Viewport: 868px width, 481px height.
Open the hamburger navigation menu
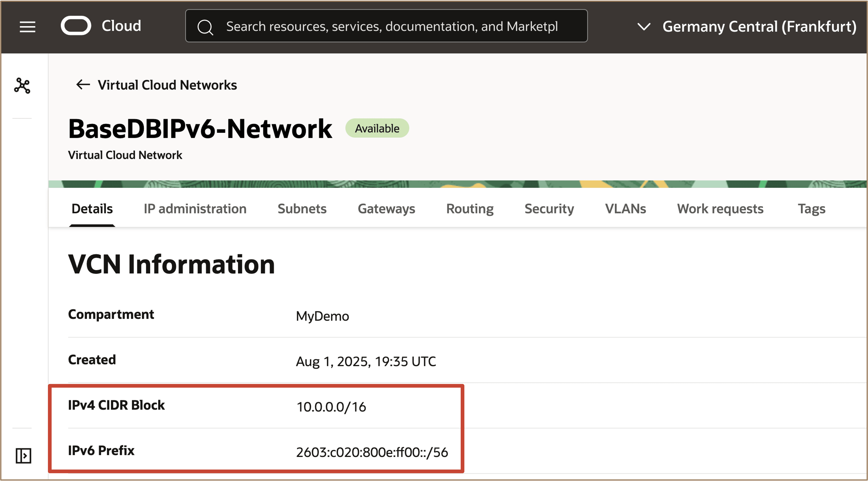[x=27, y=26]
